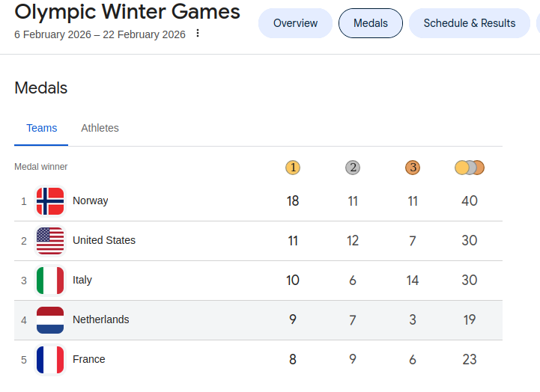Click the bronze medal column icon
This screenshot has width=540, height=392.
click(413, 168)
